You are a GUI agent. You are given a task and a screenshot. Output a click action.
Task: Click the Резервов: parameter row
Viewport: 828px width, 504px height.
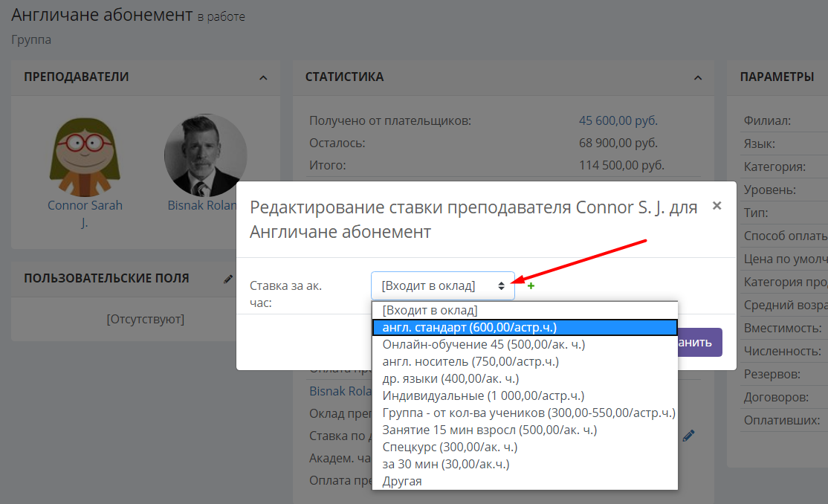pyautogui.click(x=786, y=374)
